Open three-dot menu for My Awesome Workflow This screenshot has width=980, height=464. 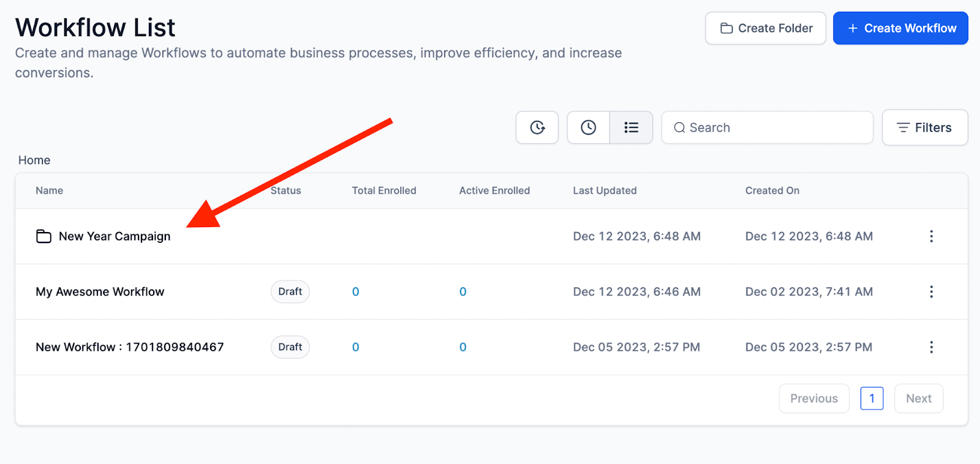click(931, 292)
